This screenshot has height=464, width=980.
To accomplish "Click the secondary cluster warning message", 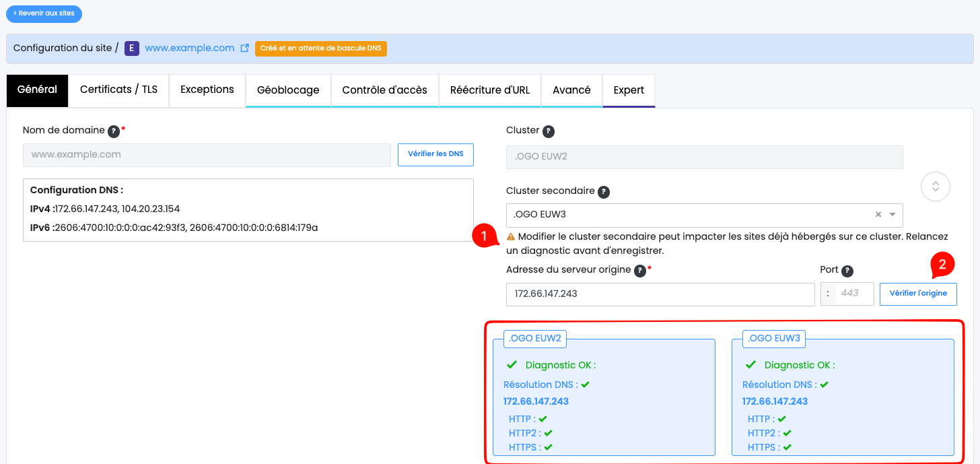I will (x=727, y=244).
